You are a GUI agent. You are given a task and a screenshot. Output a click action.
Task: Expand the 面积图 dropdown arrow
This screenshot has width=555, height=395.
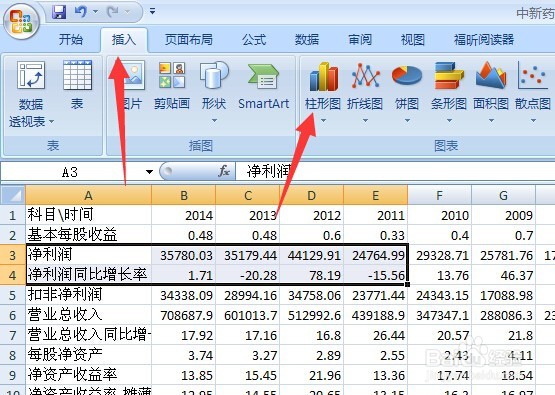(491, 120)
